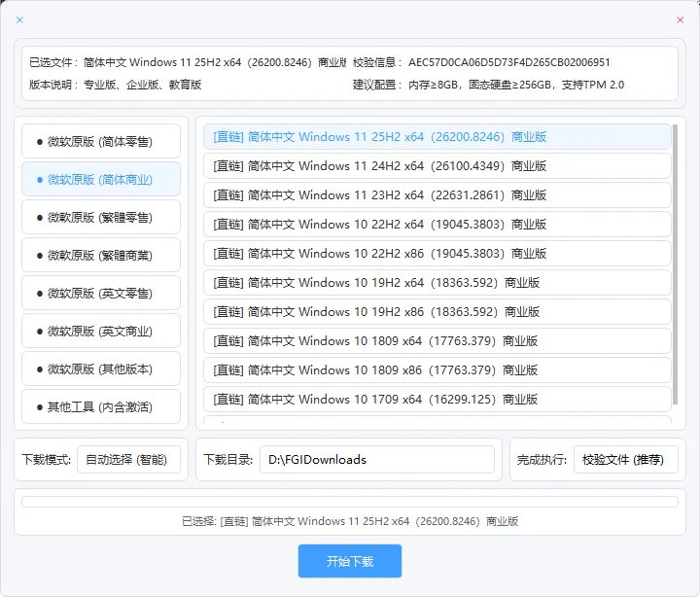
Task: Open 完成执行 校验文件 (推荐) dropdown
Action: [x=626, y=460]
